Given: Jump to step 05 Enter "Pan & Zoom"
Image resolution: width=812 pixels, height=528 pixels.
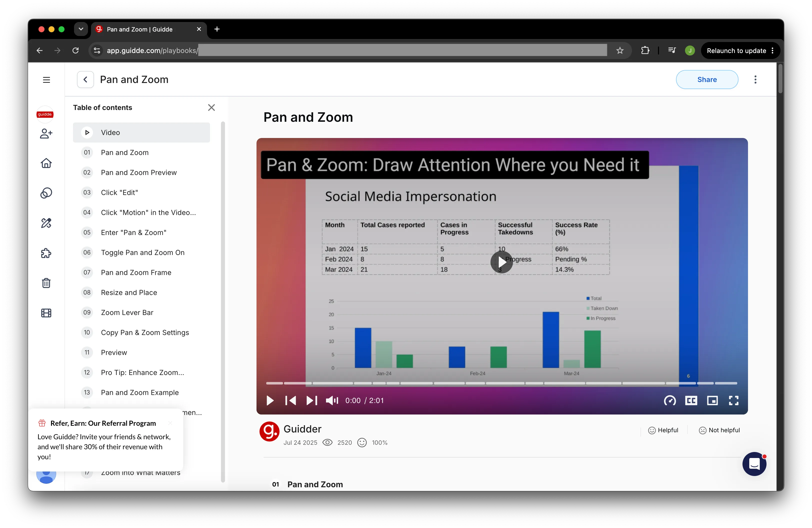Looking at the screenshot, I should coord(141,232).
